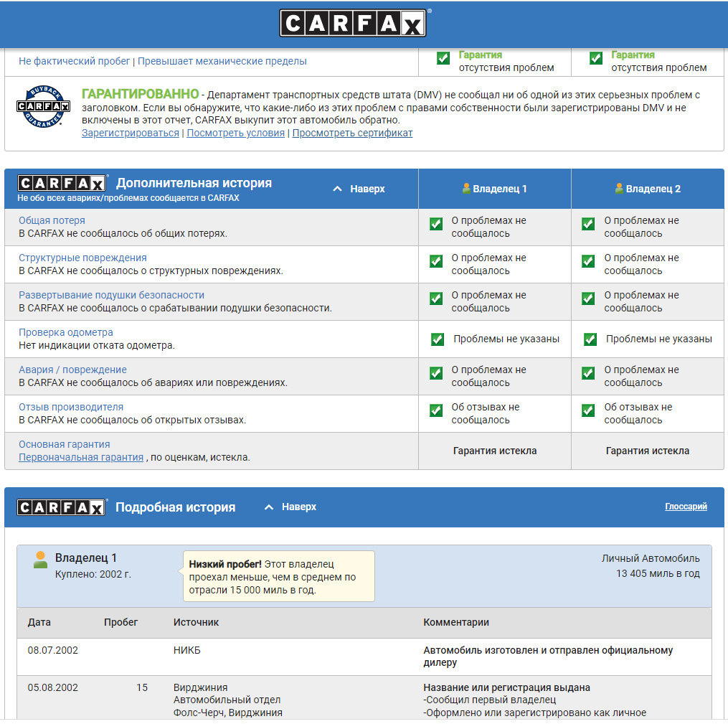Click airbag deployment checkmark for Владелец 1
This screenshot has height=724, width=728.
436,298
